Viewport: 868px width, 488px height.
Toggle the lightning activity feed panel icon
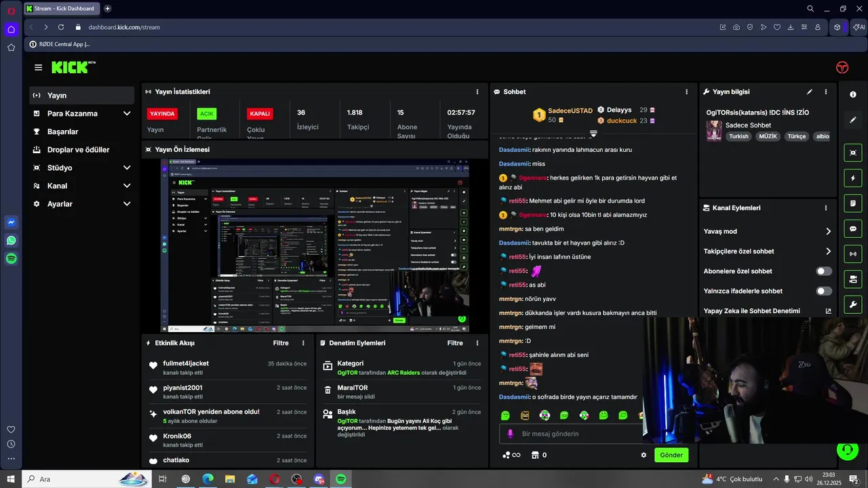click(853, 178)
